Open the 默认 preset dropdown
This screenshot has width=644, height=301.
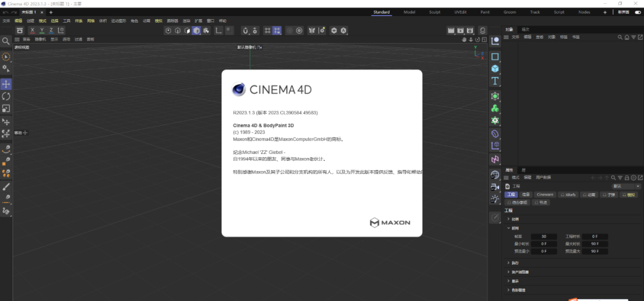(626, 186)
